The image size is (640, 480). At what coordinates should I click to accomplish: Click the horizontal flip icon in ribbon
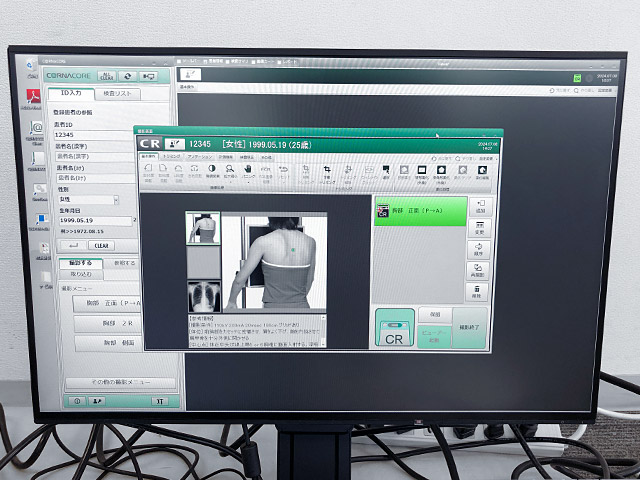click(x=194, y=168)
